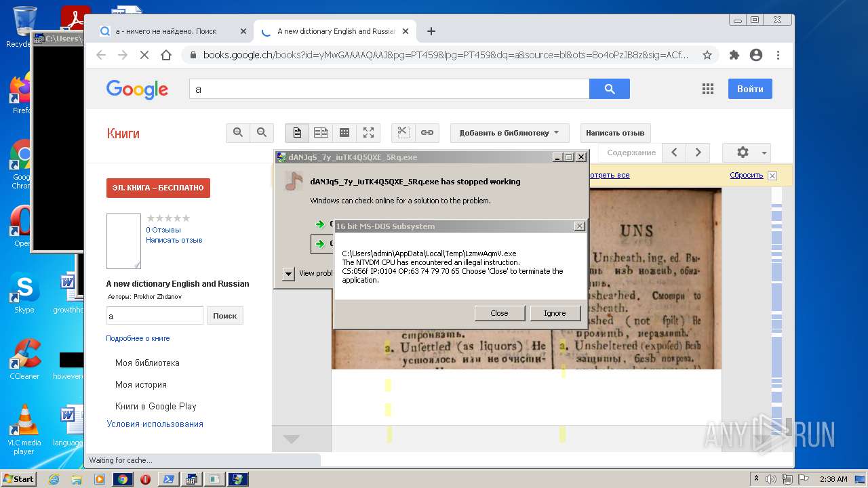
Task: Open PowerShell from taskbar
Action: pyautogui.click(x=168, y=479)
